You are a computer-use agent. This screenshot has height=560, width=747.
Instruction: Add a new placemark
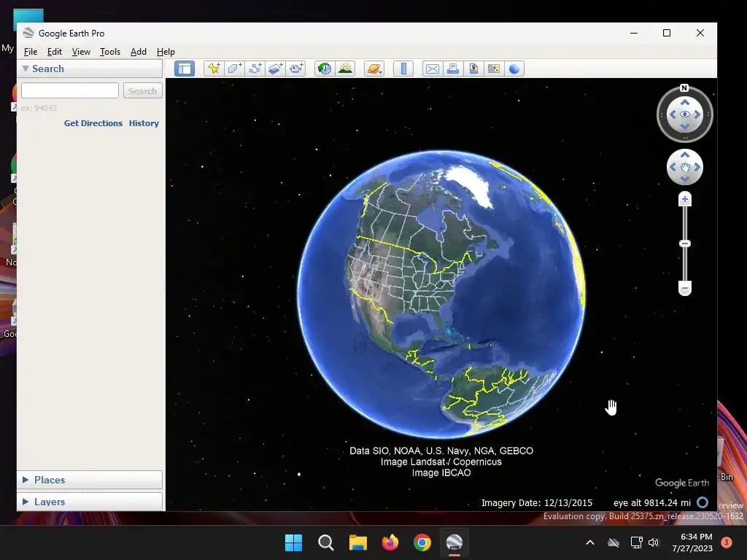[214, 69]
